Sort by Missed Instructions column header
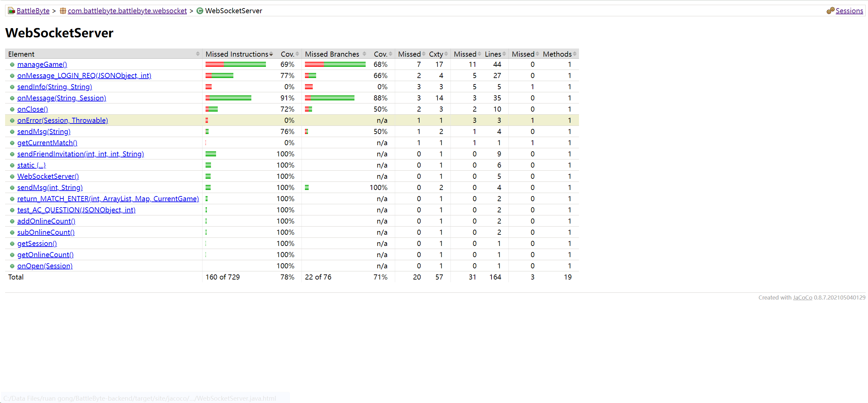Viewport: 868px width, 403px height. [237, 54]
